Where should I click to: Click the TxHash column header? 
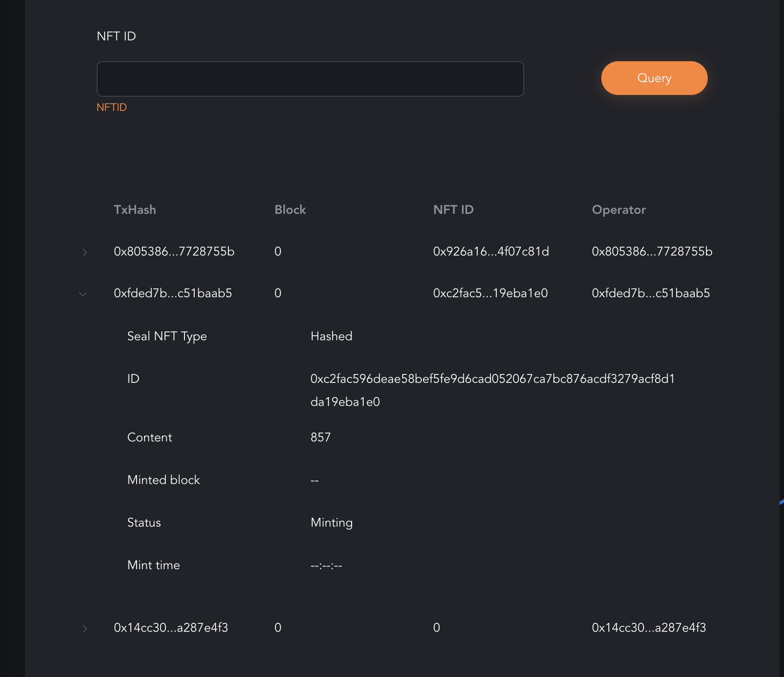(x=135, y=210)
